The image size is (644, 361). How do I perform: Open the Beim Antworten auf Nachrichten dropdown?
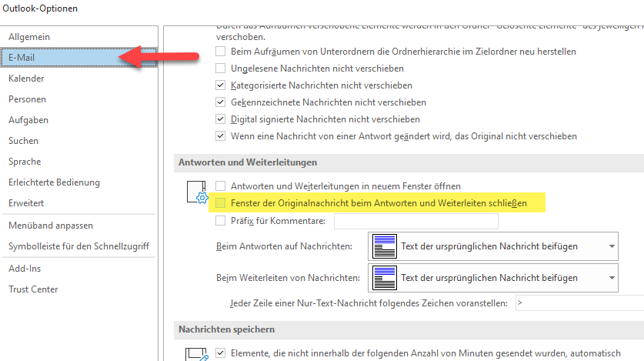click(x=493, y=246)
